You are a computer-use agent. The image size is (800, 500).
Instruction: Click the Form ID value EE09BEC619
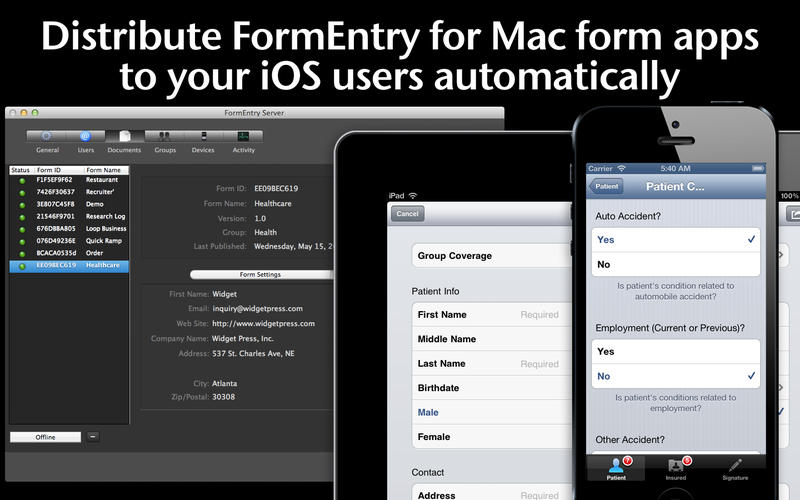coord(276,188)
